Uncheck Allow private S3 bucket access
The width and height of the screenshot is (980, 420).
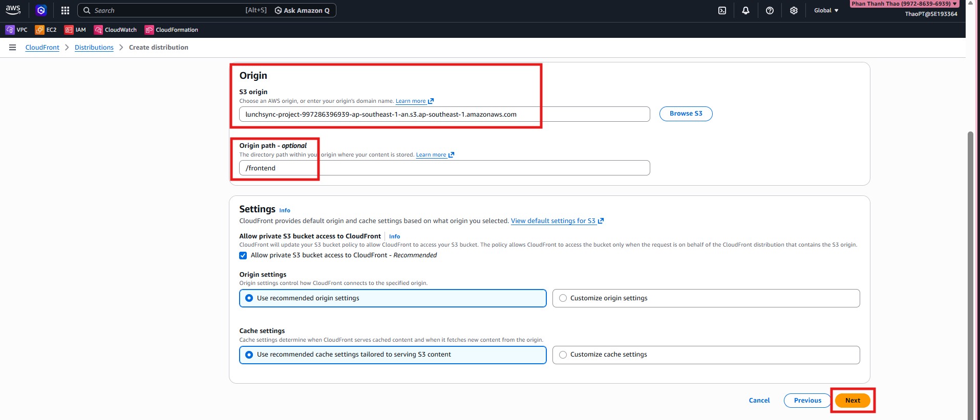point(243,255)
